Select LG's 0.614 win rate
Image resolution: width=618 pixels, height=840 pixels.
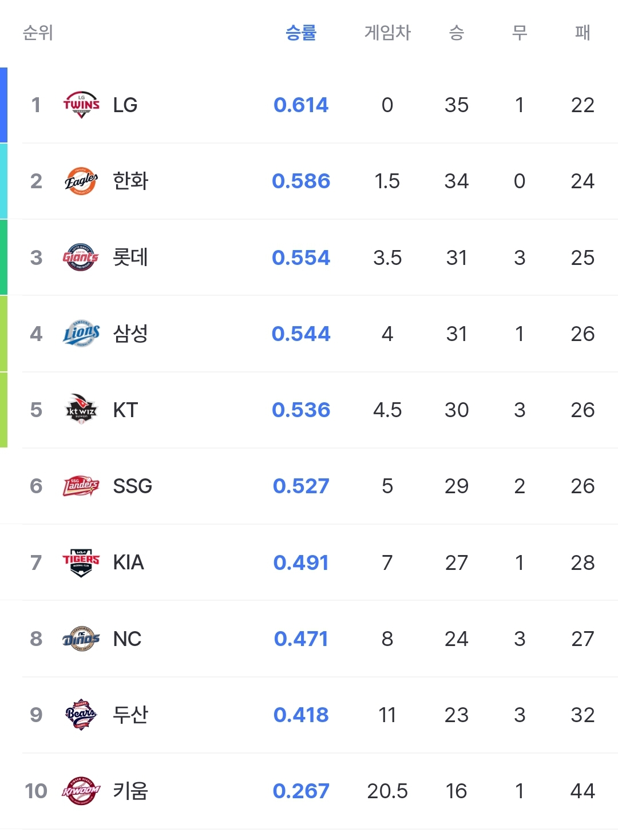point(301,105)
